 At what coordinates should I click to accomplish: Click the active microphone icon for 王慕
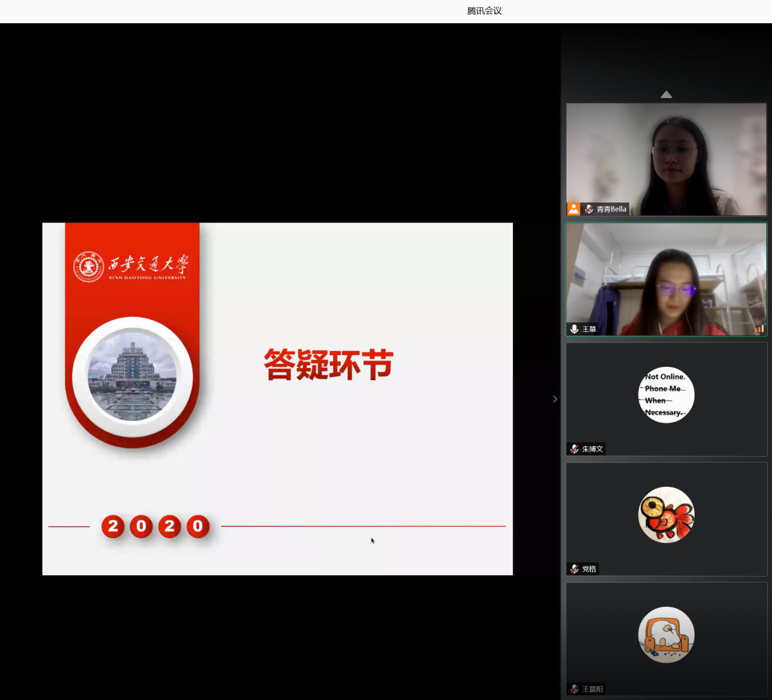pos(574,329)
